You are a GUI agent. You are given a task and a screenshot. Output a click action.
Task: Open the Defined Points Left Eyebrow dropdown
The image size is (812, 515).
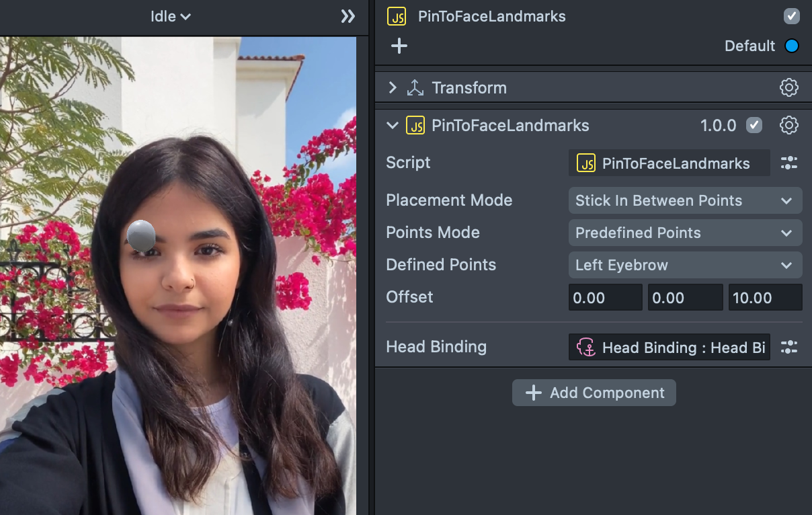pyautogui.click(x=685, y=265)
